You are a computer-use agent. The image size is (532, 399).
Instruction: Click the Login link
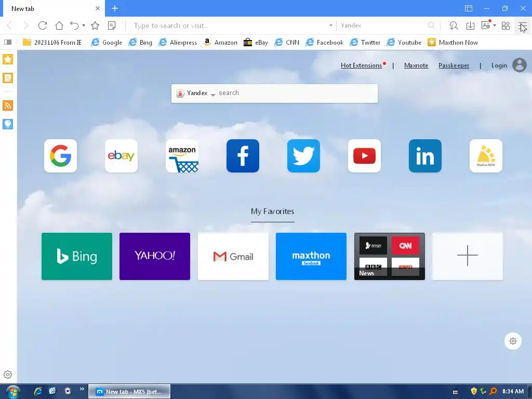[x=499, y=65]
